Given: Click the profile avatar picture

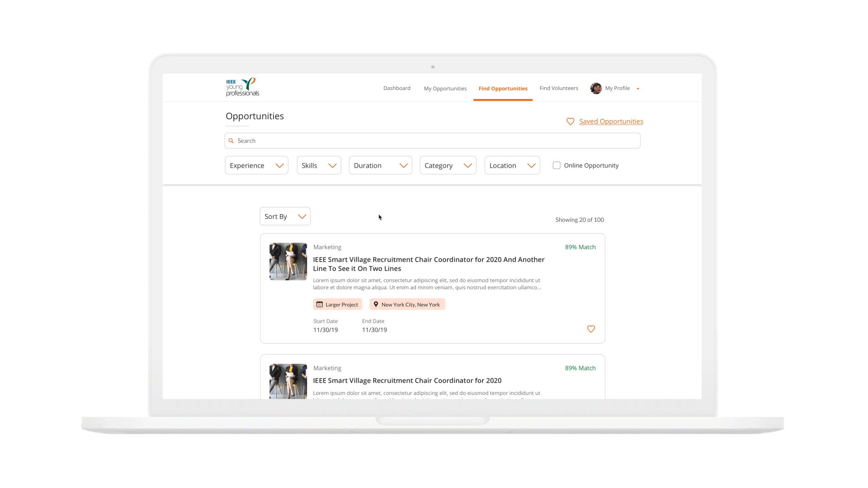Looking at the screenshot, I should click(595, 89).
